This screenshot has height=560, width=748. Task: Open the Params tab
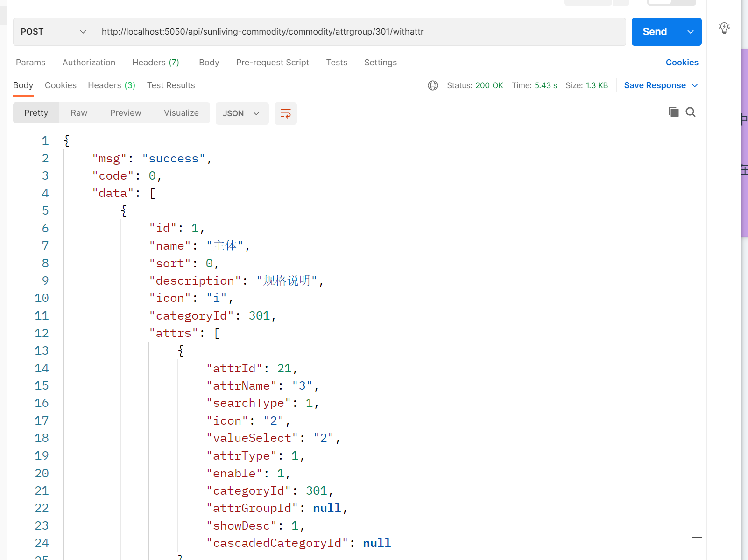[x=31, y=63]
